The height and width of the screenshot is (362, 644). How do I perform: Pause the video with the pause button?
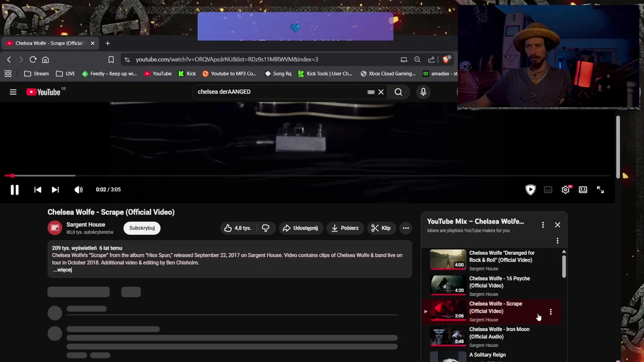coord(15,190)
